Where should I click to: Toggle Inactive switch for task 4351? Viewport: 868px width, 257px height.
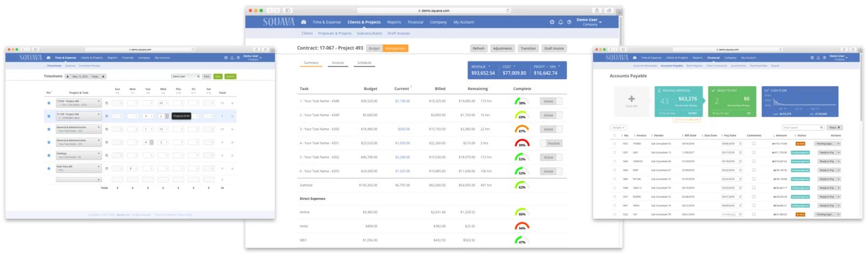click(551, 143)
